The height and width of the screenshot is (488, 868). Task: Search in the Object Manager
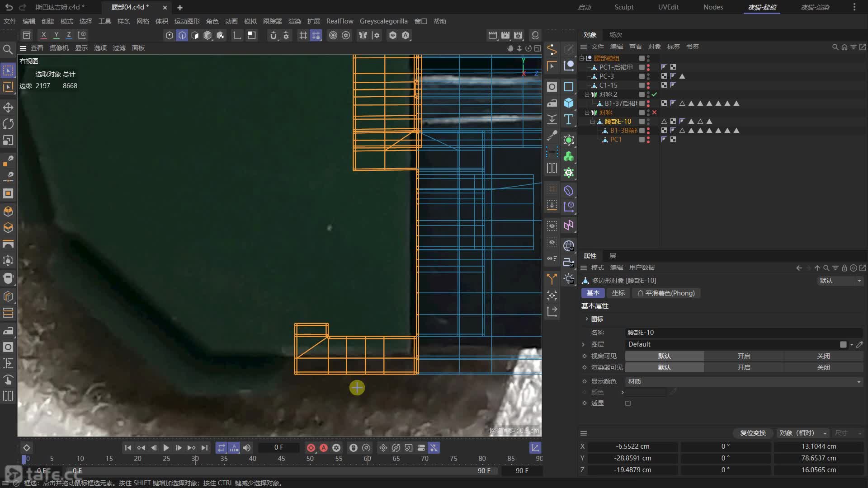pos(835,47)
